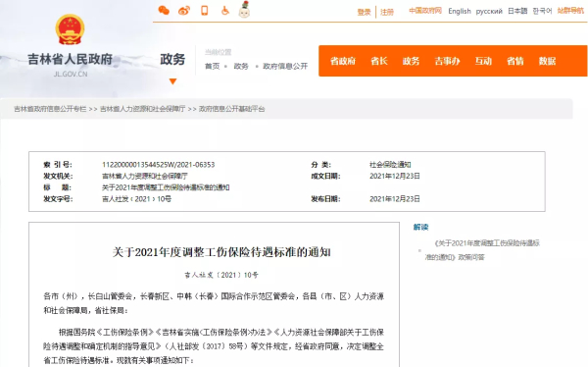
Task: Switch language to русский
Action: 489,11
